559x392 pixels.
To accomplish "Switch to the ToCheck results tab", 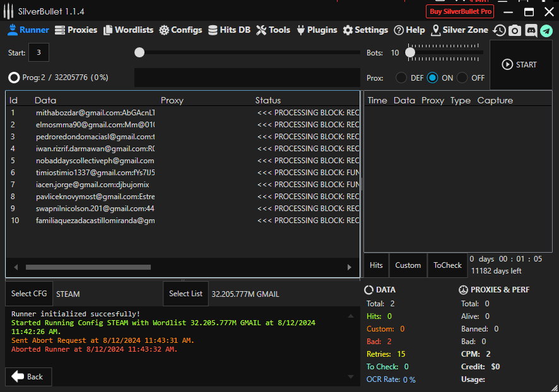I will click(x=447, y=265).
